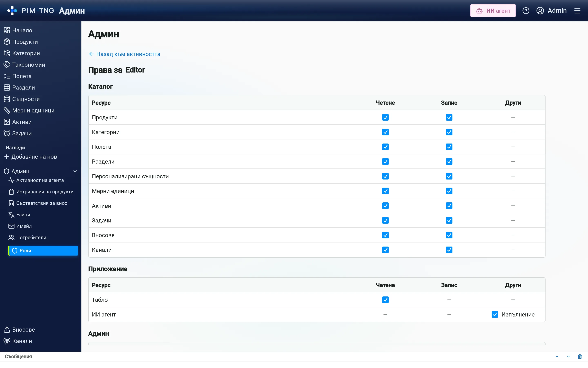Open the hamburger menu icon
The height and width of the screenshot is (368, 588).
577,11
